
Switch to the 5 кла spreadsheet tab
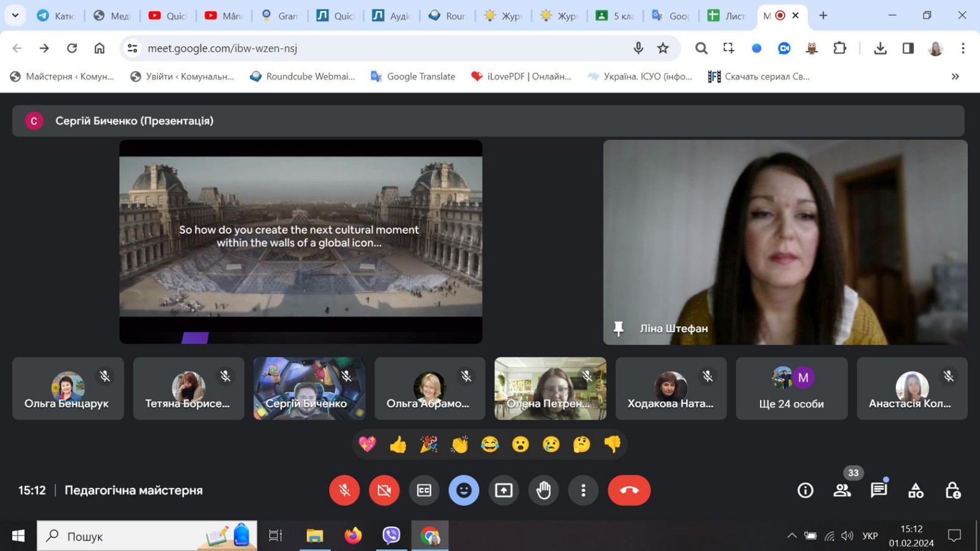point(615,16)
